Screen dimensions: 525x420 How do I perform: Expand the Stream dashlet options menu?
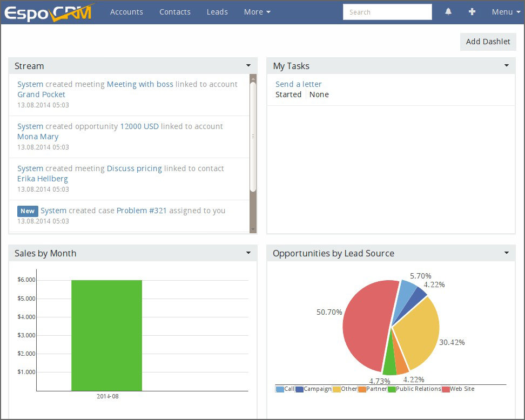click(248, 66)
